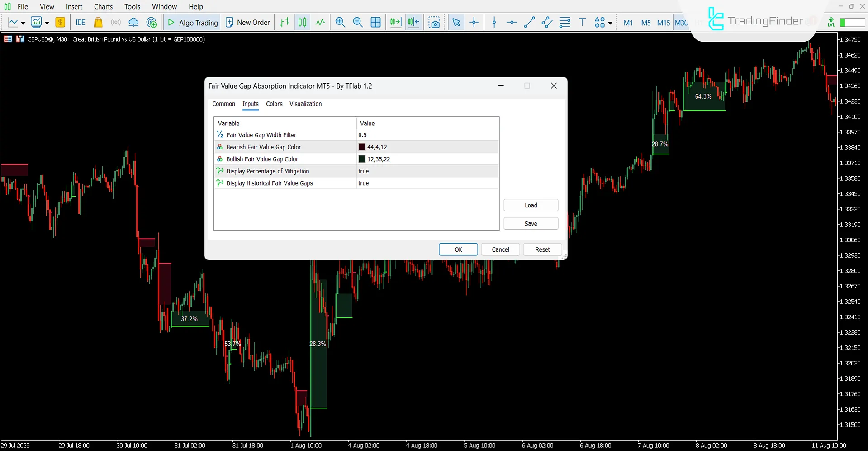This screenshot has height=451, width=868.
Task: Open the Market shopping bag panel
Action: click(98, 22)
